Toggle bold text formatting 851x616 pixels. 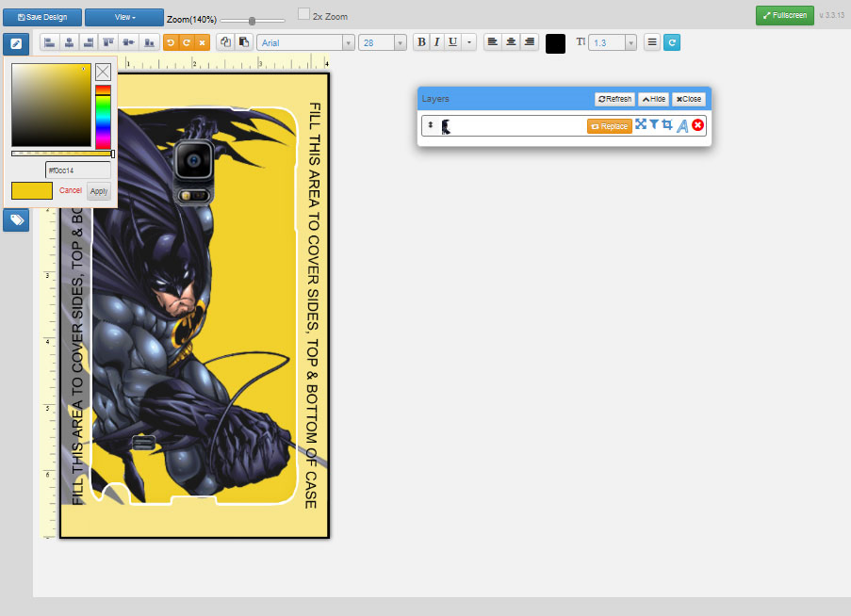[421, 42]
